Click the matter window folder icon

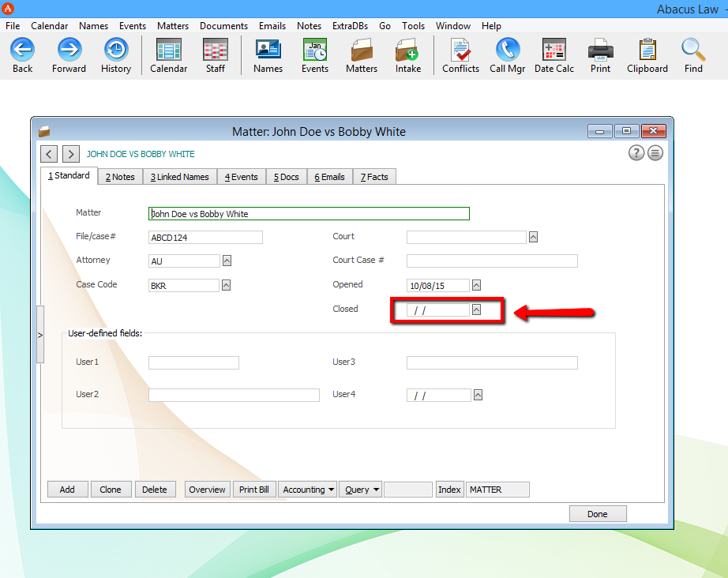(44, 131)
